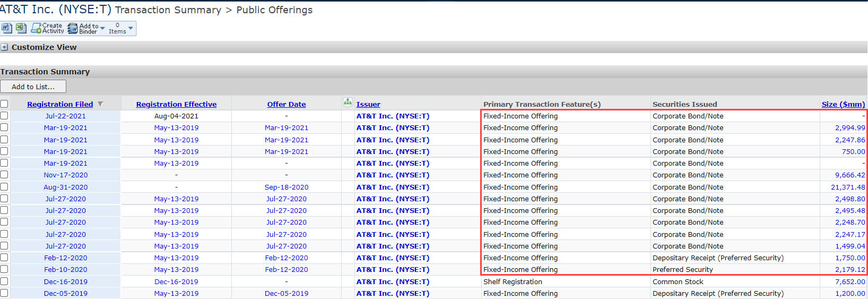Export the page to Word document icon
868x299 pixels.
6,28
